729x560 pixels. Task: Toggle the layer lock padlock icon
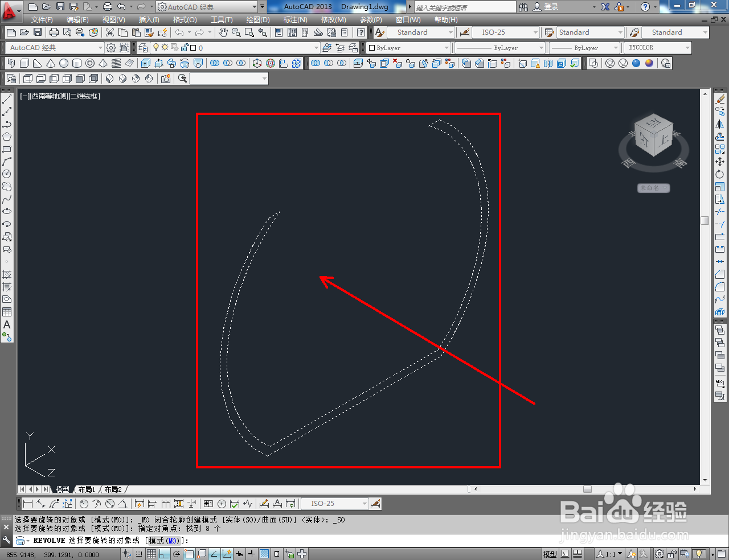[185, 48]
